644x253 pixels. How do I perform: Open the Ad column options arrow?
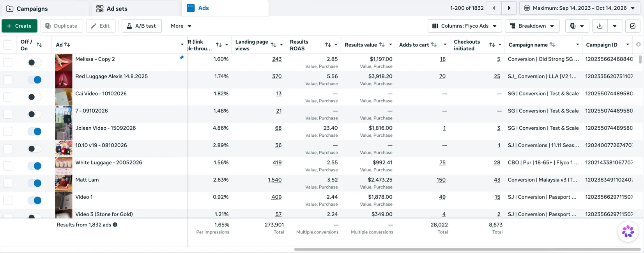(182, 45)
